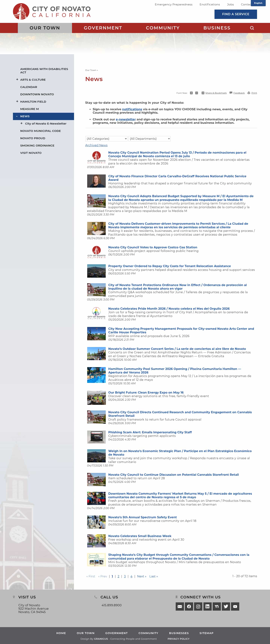
Task: Open Spectrum Safety Event article
Action: tap(142, 517)
